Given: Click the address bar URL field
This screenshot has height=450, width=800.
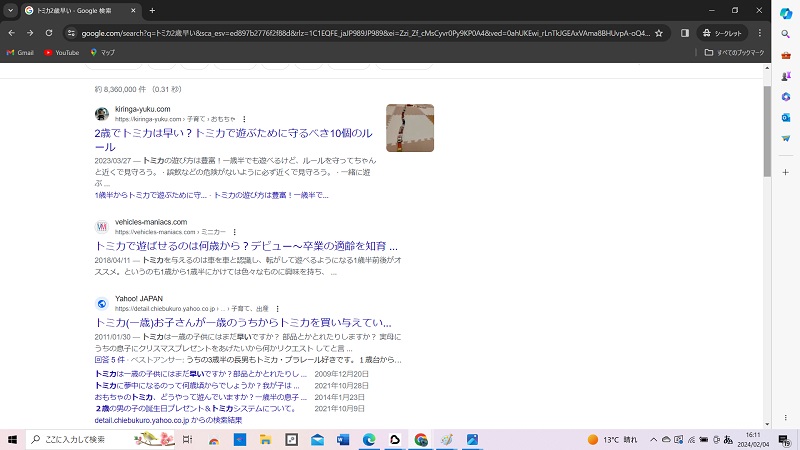Looking at the screenshot, I should tap(365, 33).
